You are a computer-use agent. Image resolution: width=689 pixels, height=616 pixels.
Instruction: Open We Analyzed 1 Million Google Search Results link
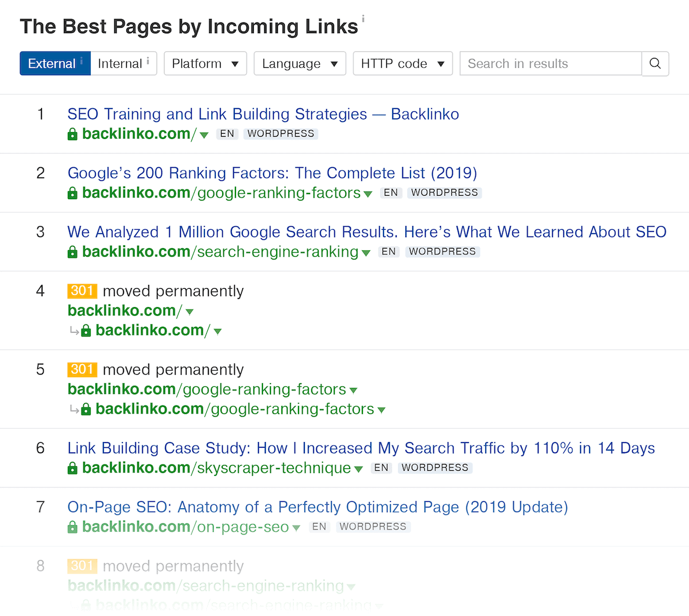(x=367, y=233)
